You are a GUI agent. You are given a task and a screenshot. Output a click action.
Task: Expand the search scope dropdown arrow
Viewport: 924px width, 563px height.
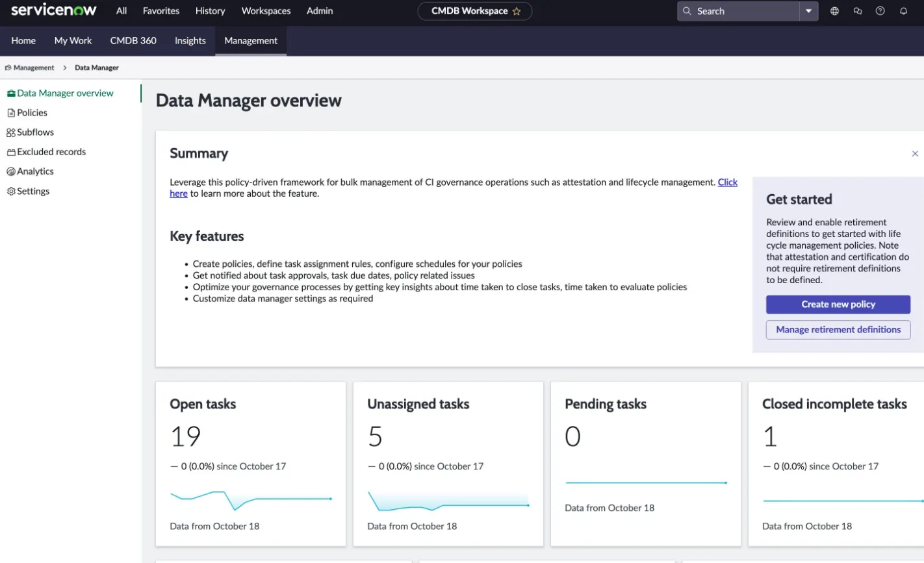(x=808, y=11)
